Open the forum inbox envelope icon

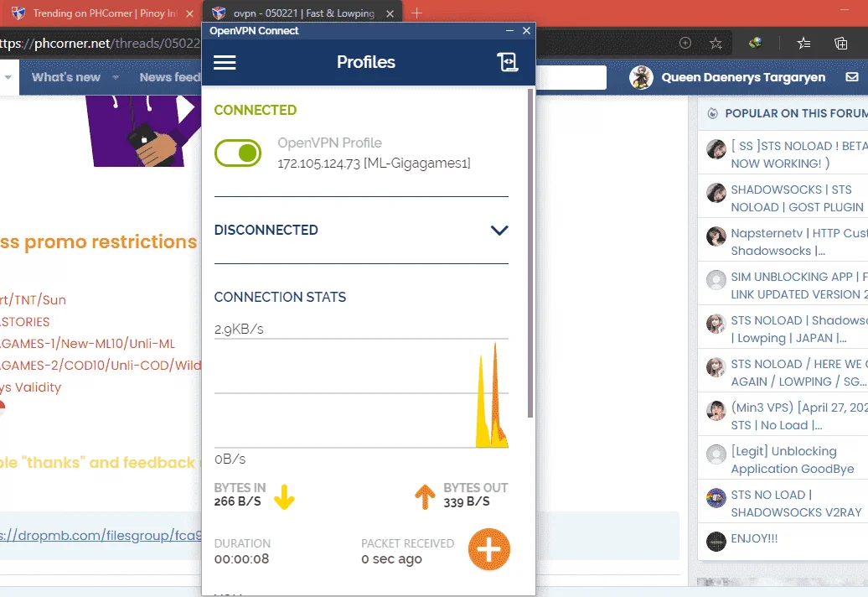(852, 77)
